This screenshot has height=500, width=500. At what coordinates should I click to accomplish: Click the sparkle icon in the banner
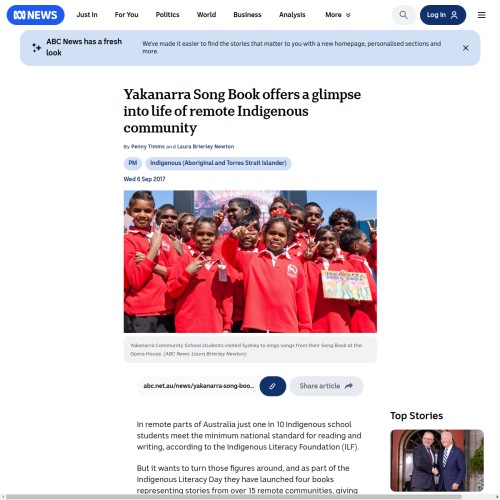pos(36,48)
